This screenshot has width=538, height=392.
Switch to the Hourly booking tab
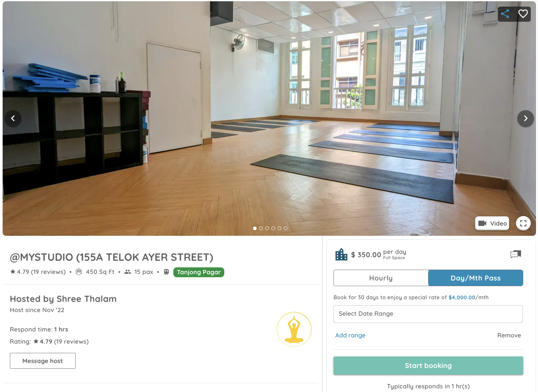point(381,278)
